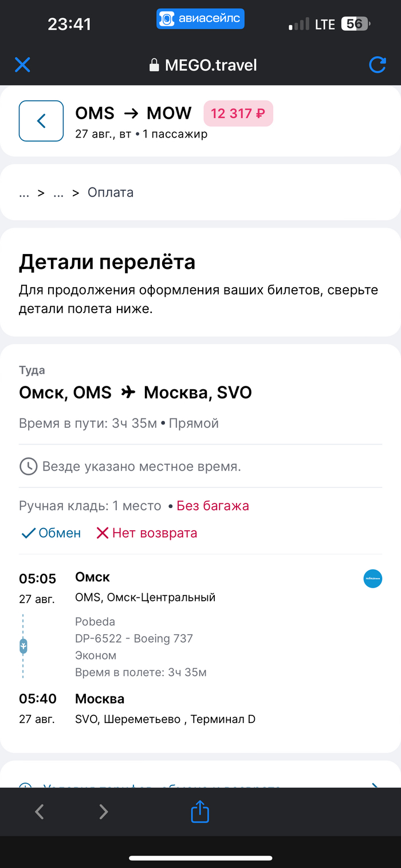
Task: Close the in-app browser with the X
Action: click(22, 65)
